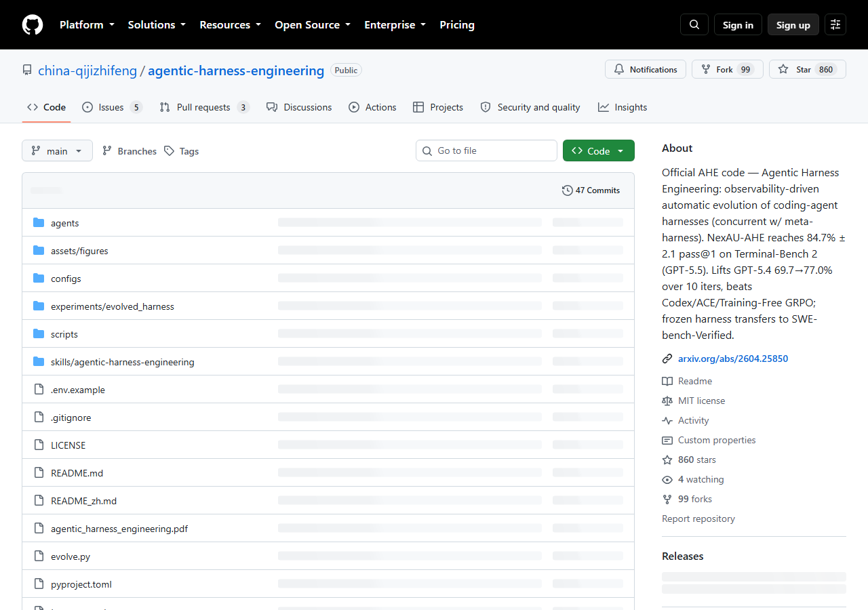Click the Go to file search field

(x=486, y=150)
